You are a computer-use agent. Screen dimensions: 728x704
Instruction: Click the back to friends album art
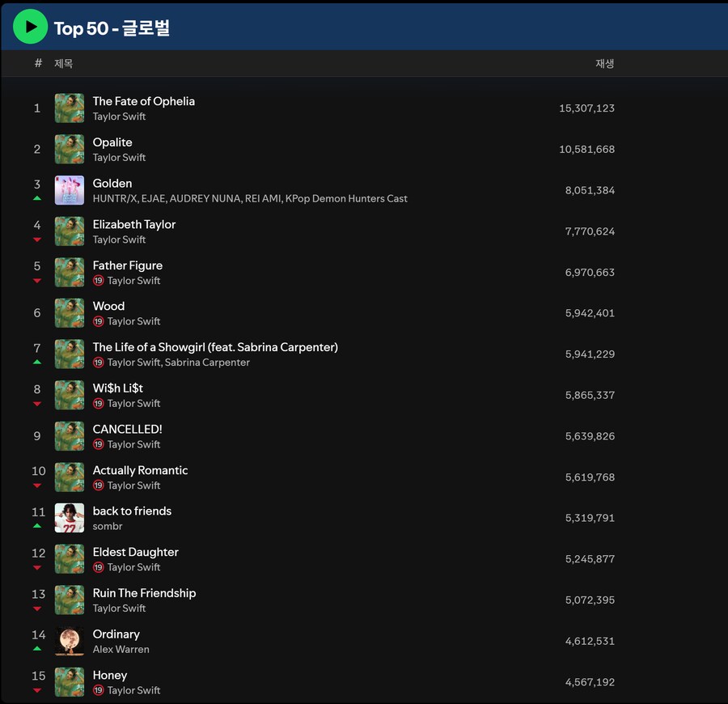(x=70, y=518)
